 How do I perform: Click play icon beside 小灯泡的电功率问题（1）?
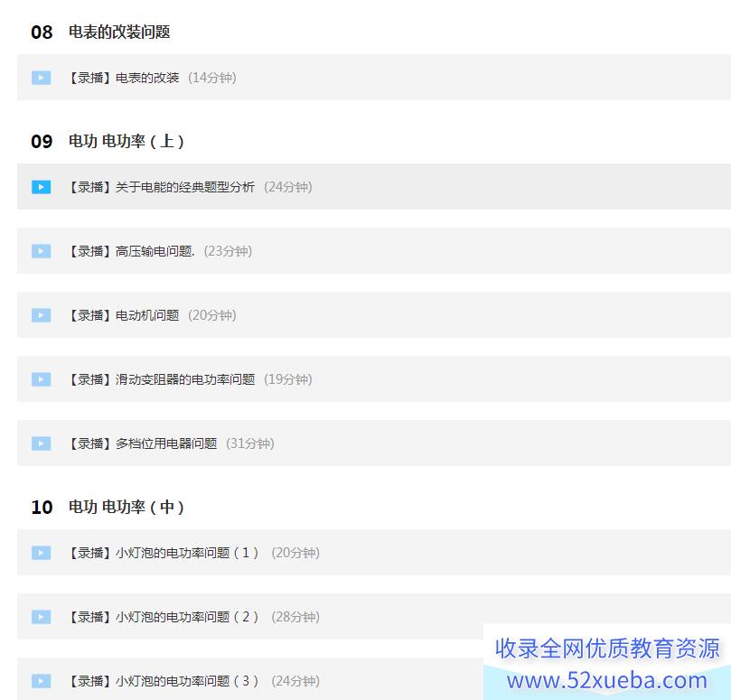point(41,553)
